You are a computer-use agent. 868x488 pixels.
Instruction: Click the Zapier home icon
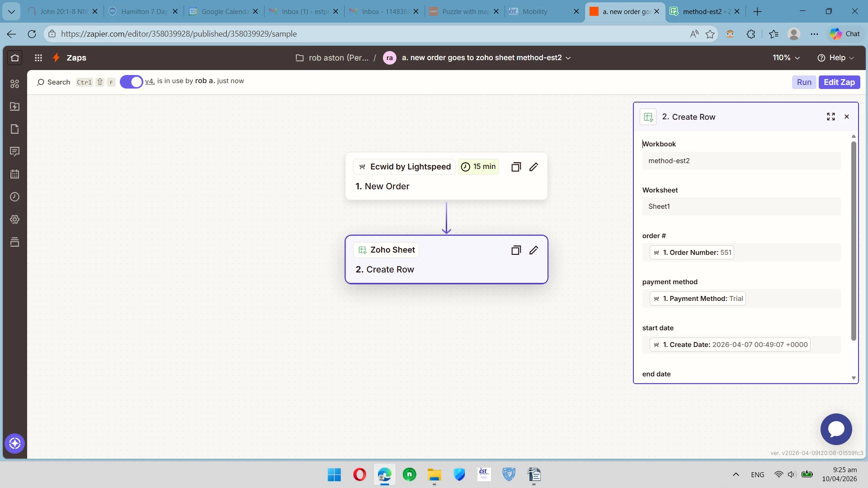click(x=15, y=58)
